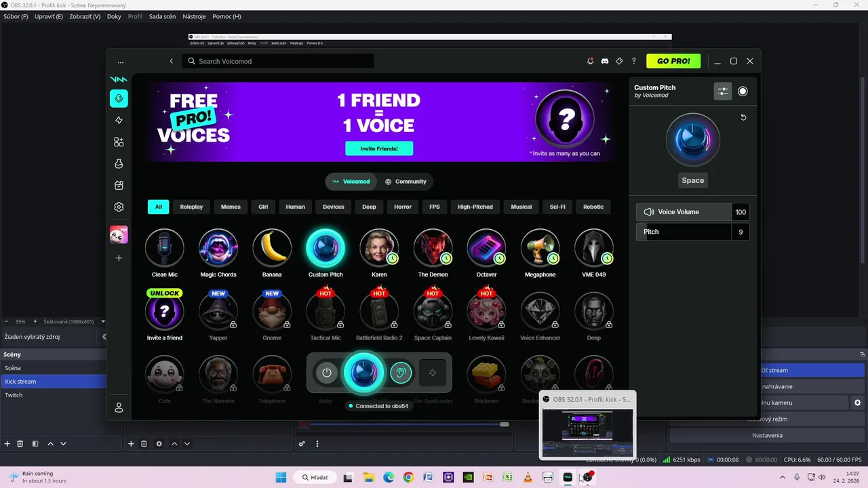Go back with Voicemod header arrow
Viewport: 868px width, 488px height.
172,61
